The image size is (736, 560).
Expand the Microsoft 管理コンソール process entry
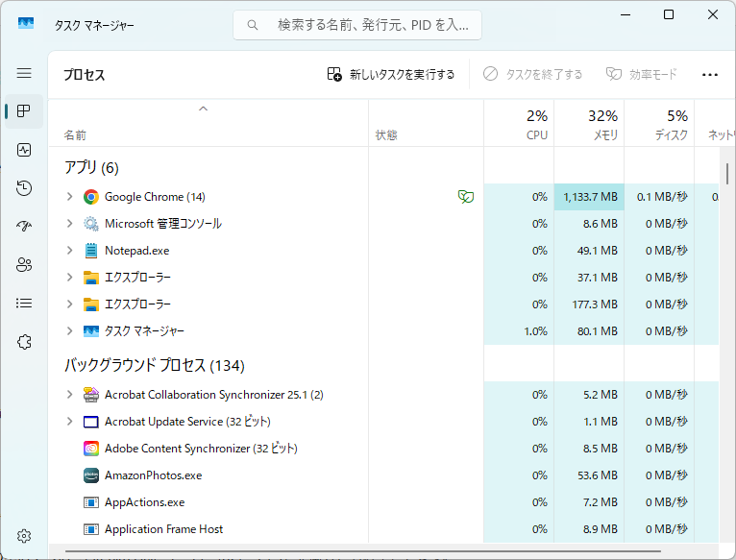pyautogui.click(x=69, y=224)
